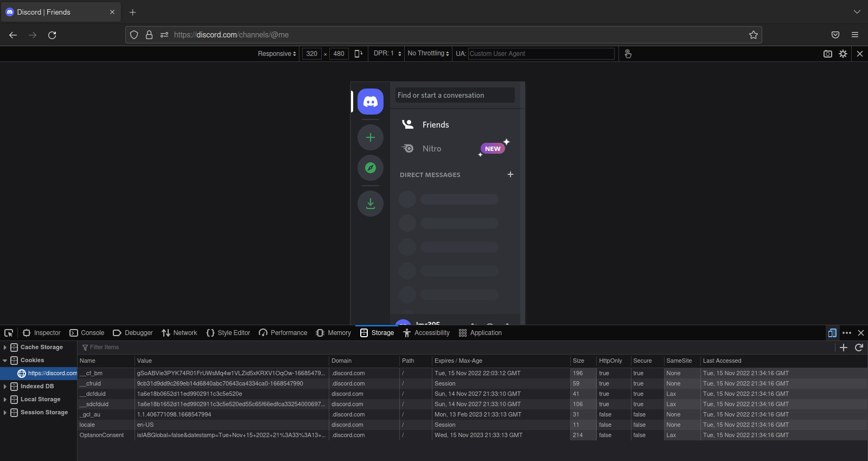
Task: Expand the Cache Storage tree node
Action: point(5,348)
